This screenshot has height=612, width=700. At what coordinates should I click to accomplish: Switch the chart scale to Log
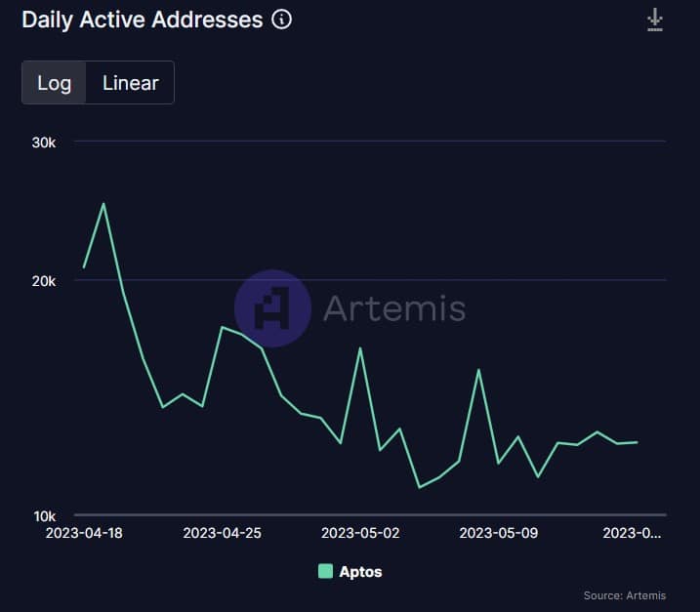coord(54,83)
